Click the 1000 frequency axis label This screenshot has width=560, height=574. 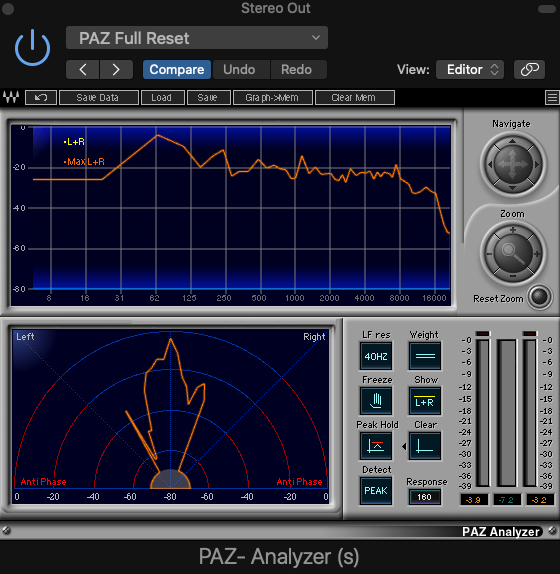[295, 298]
